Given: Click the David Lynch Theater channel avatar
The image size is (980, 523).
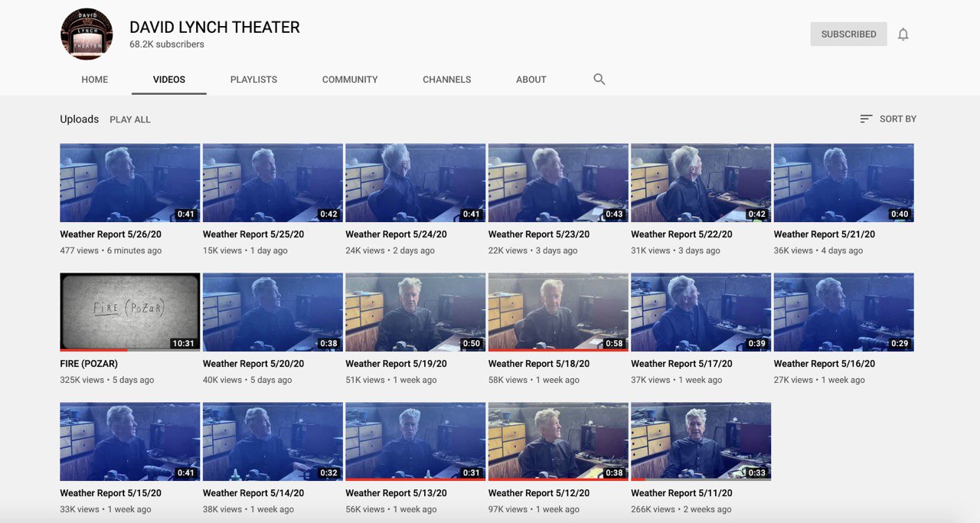Looking at the screenshot, I should coord(87,34).
